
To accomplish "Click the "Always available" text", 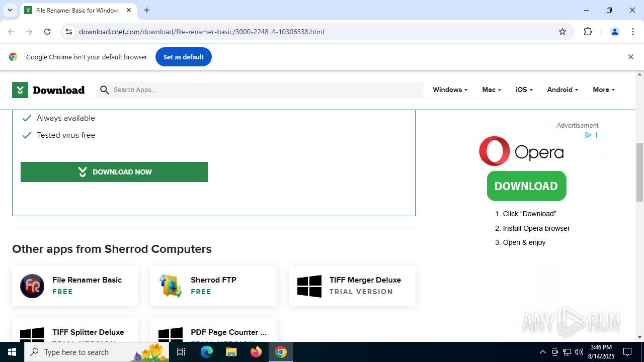I will pyautogui.click(x=66, y=118).
